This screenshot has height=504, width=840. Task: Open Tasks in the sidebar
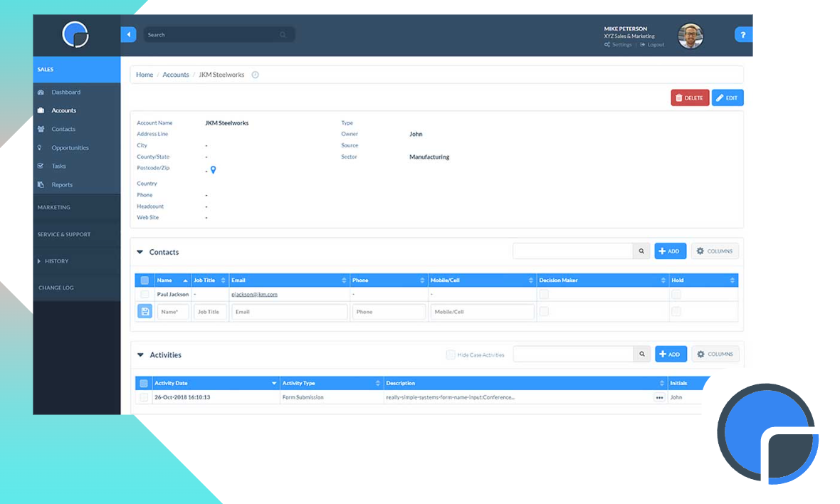(58, 166)
